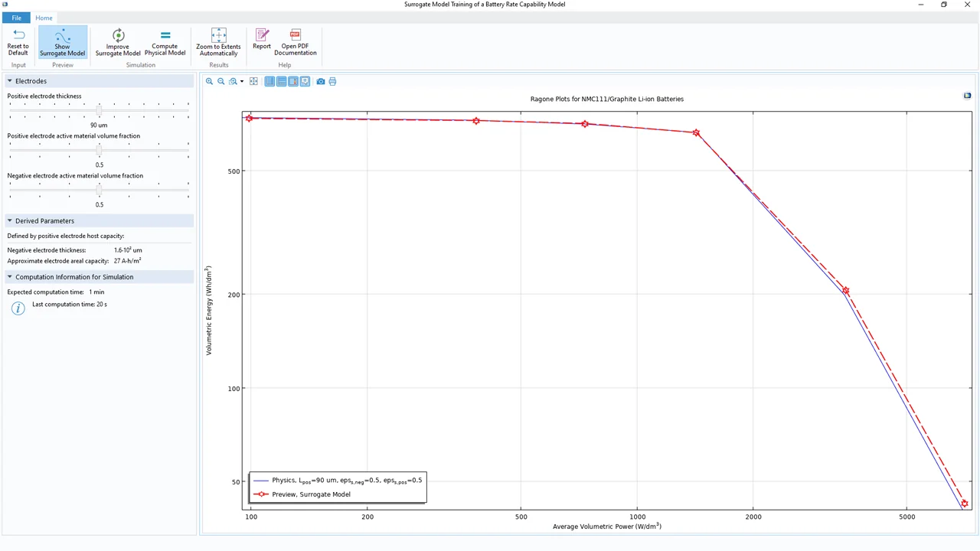Print the plot using printer icon
This screenshot has height=551, width=980.
(x=332, y=81)
